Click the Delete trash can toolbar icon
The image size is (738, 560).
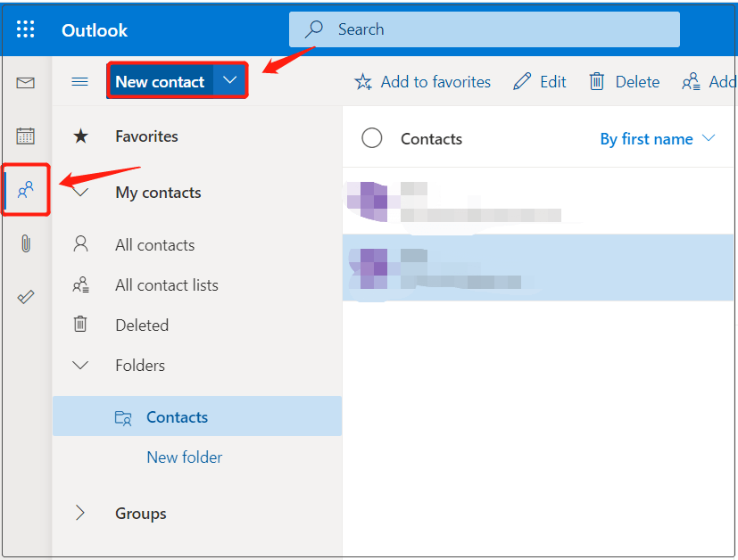[596, 82]
